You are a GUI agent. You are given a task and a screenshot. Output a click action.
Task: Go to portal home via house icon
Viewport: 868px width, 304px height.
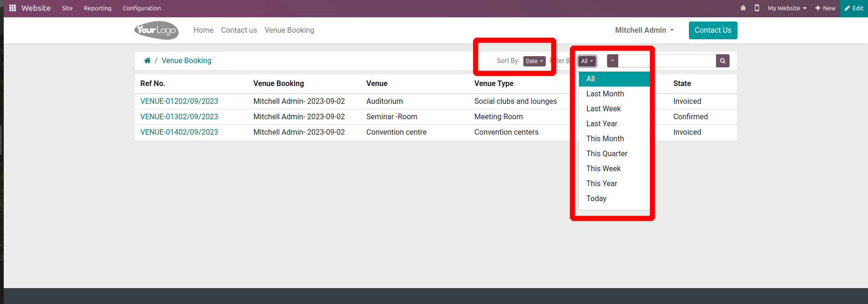pyautogui.click(x=147, y=60)
